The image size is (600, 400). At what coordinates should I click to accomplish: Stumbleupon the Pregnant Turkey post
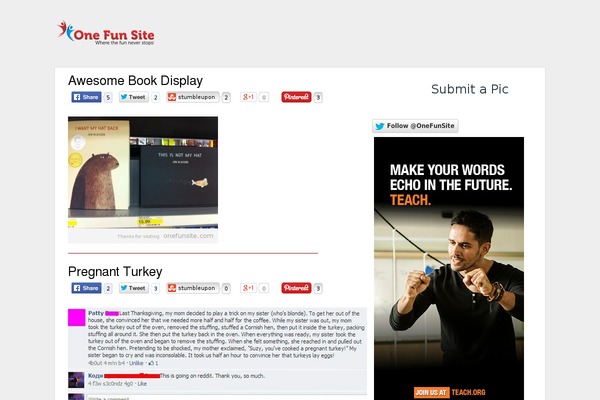193,288
